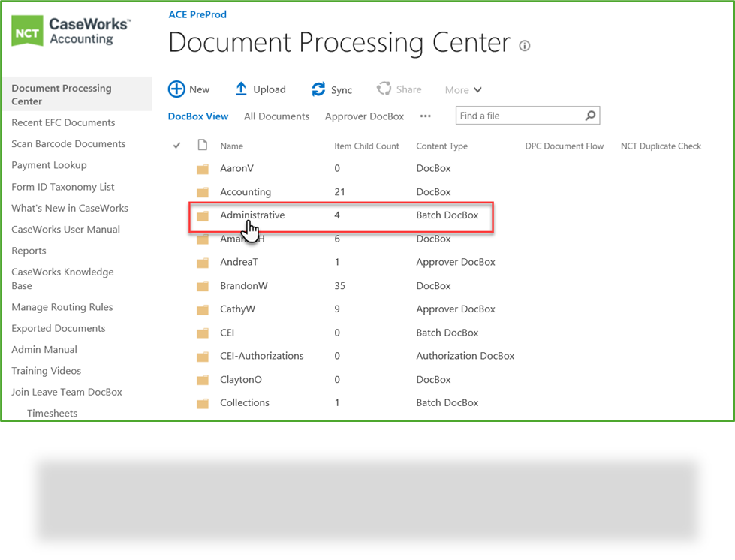Go to Reports in the sidebar
735x560 pixels.
(x=29, y=250)
